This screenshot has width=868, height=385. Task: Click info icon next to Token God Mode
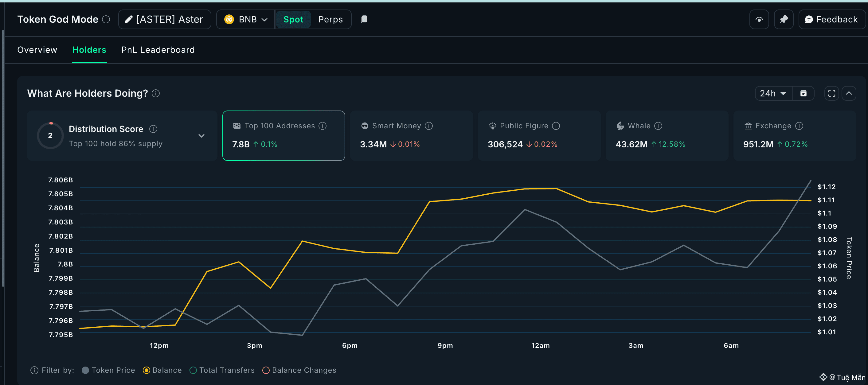[x=106, y=20]
